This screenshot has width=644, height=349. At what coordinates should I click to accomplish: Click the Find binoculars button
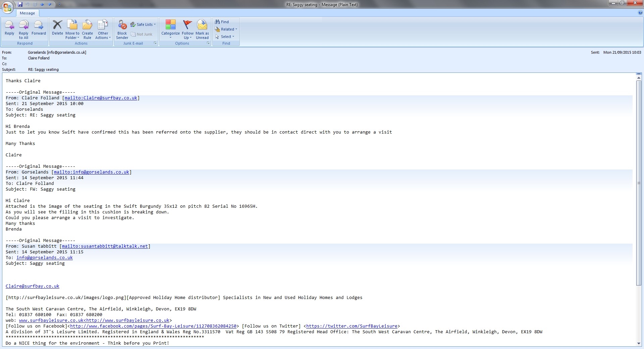222,22
